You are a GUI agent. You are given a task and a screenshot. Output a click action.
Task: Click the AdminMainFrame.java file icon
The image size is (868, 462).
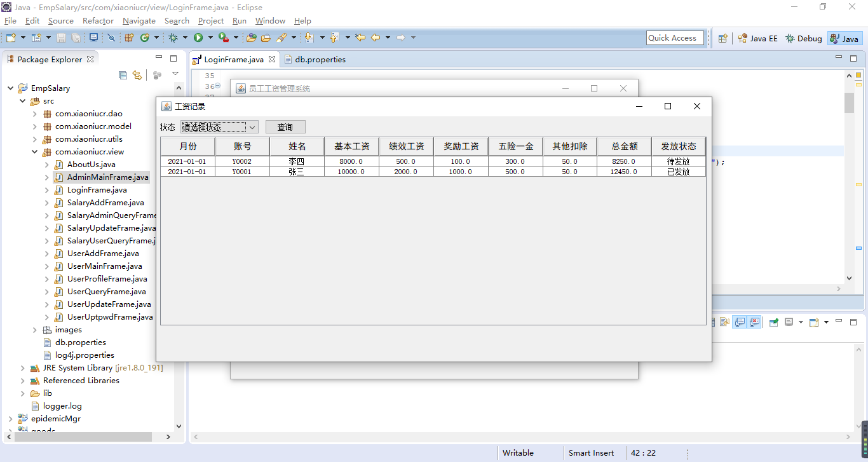click(58, 177)
